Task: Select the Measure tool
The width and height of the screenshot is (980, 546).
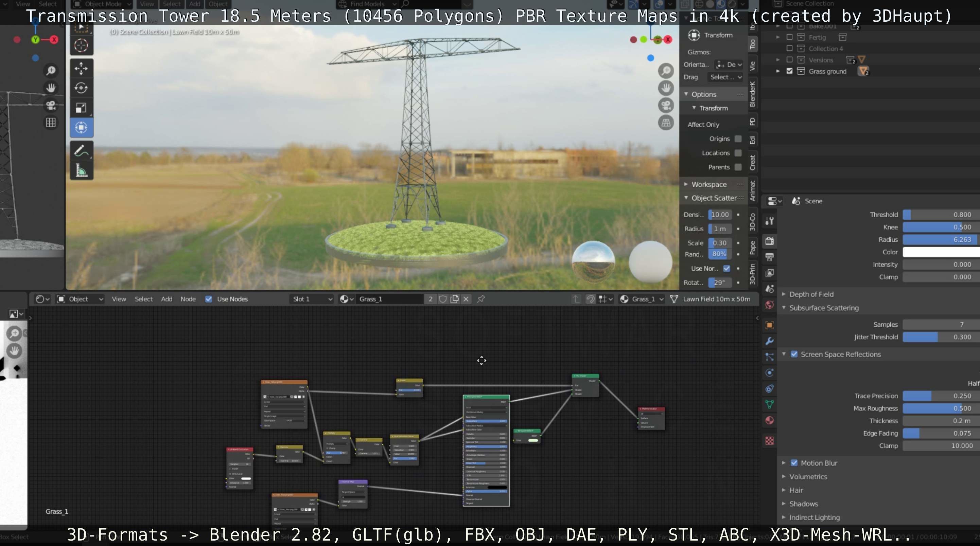Action: 81,170
